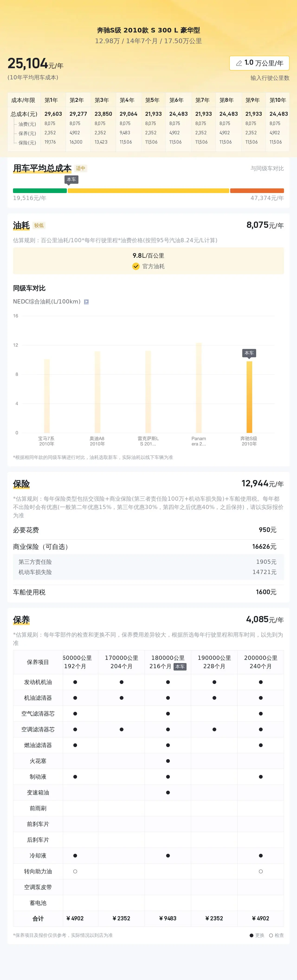
Task: Select the 第4年 column header
Action: (127, 100)
